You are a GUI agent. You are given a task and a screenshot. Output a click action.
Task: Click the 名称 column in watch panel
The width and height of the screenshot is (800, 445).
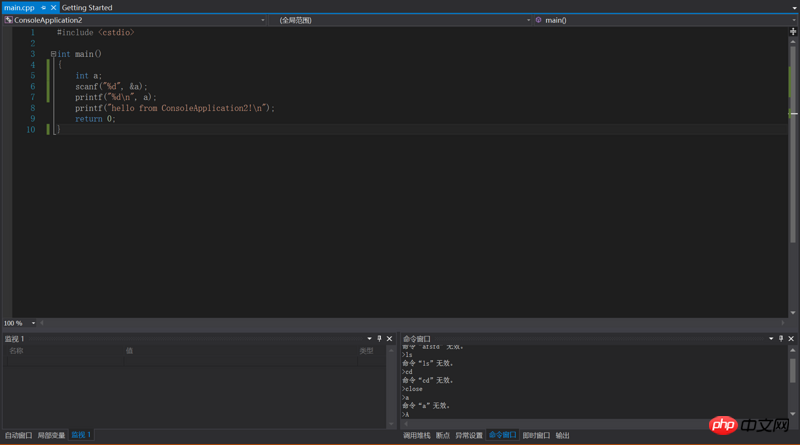pos(16,351)
